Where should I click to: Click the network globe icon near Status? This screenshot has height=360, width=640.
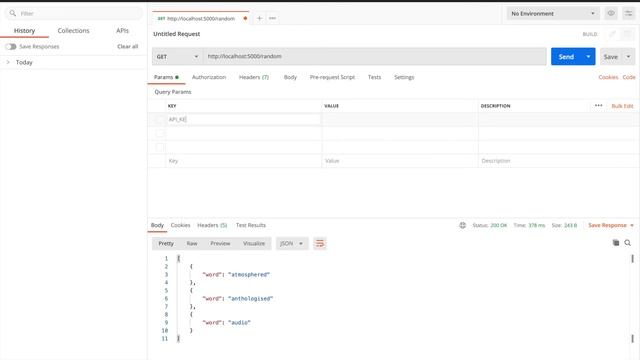462,225
